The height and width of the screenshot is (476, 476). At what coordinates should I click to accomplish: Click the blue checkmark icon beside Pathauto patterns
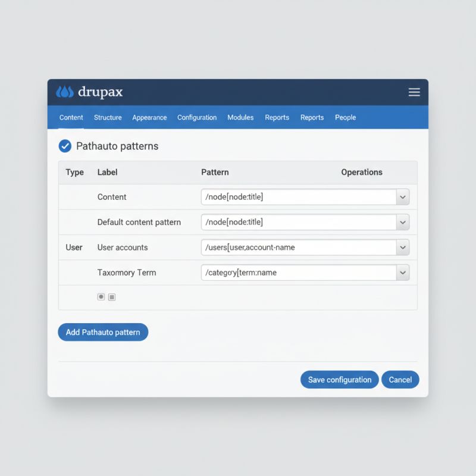[x=65, y=146]
